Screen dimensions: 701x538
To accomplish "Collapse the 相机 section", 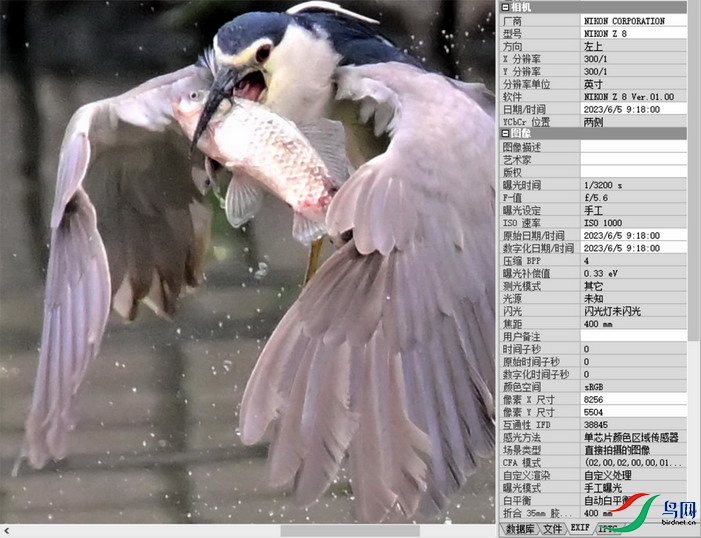I will (x=504, y=7).
